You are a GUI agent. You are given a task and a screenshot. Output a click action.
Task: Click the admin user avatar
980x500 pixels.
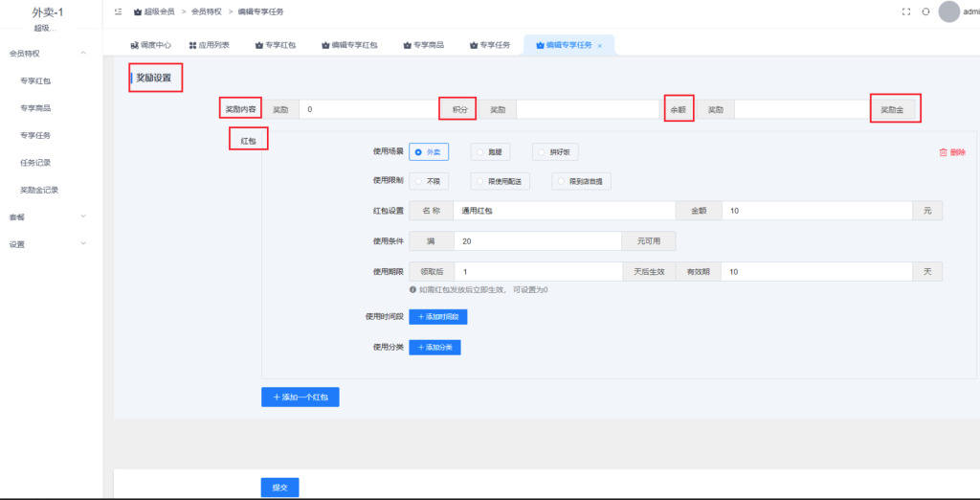948,11
